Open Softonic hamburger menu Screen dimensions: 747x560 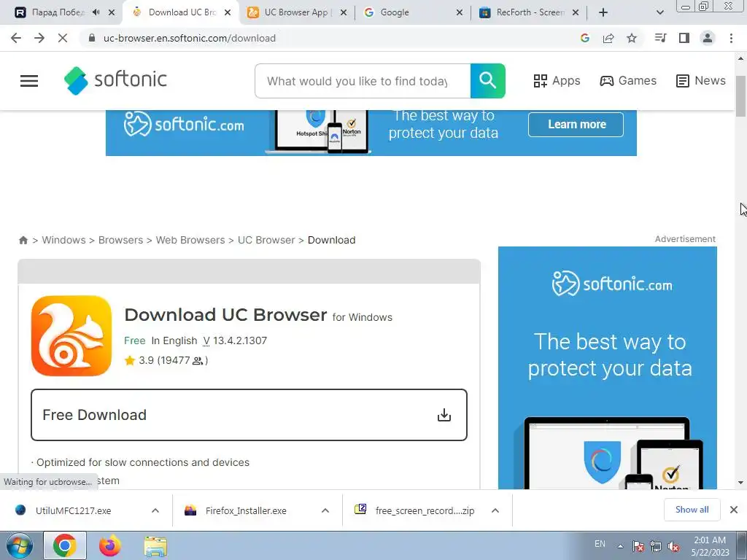29,81
